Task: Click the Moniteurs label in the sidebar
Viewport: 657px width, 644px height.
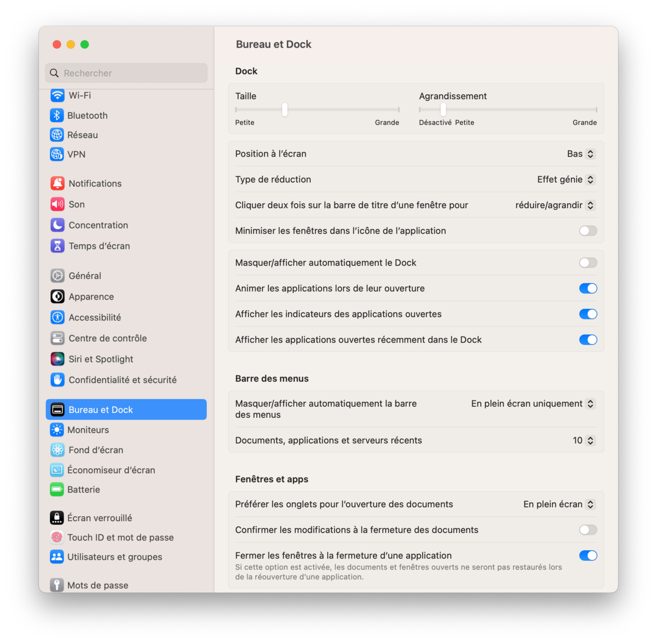Action: [x=88, y=430]
